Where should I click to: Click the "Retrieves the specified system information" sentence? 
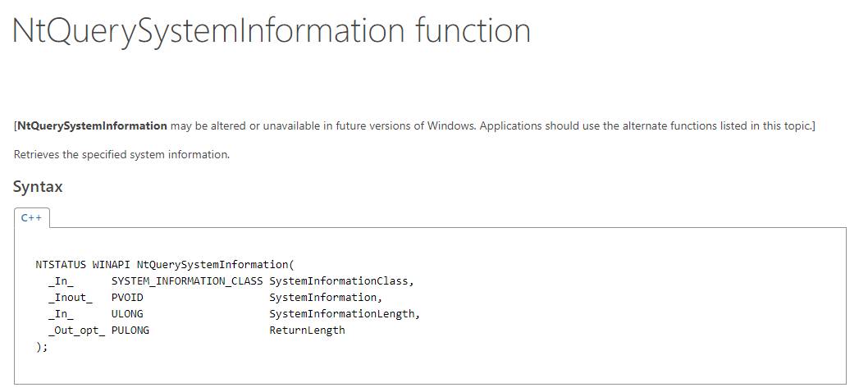(x=121, y=154)
